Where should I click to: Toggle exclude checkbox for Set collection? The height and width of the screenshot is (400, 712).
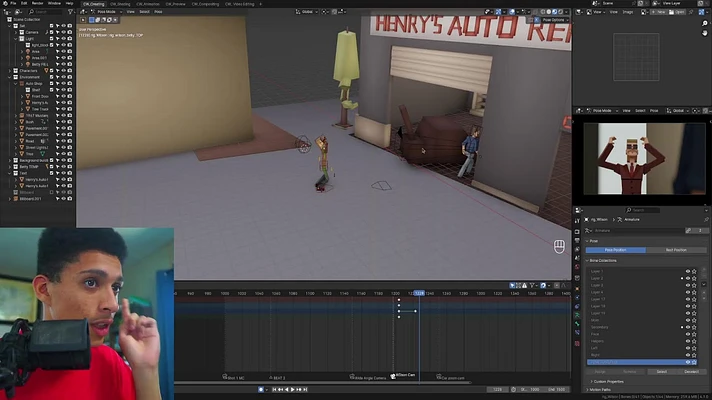[51, 26]
